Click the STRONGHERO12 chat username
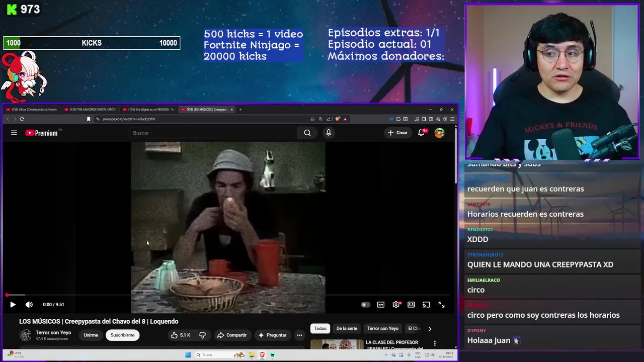 tap(485, 255)
